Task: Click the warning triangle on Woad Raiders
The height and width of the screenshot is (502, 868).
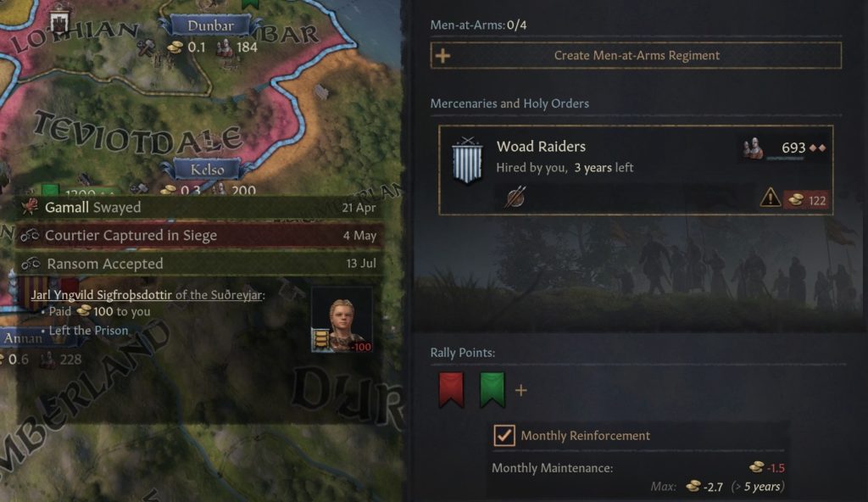Action: (x=770, y=198)
